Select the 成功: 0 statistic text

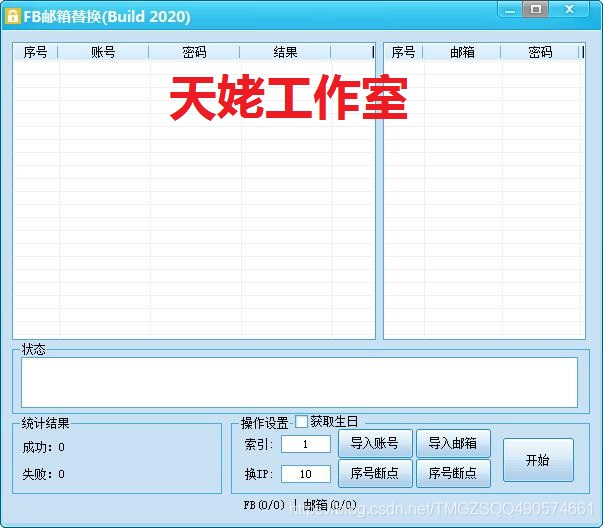43,447
